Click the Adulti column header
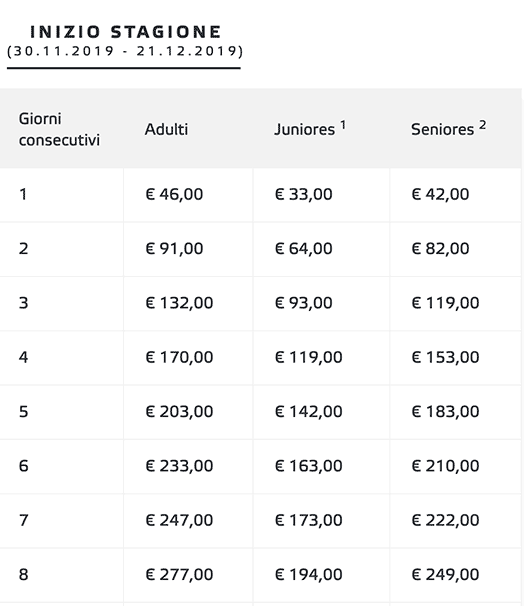This screenshot has width=524, height=606. click(x=166, y=129)
